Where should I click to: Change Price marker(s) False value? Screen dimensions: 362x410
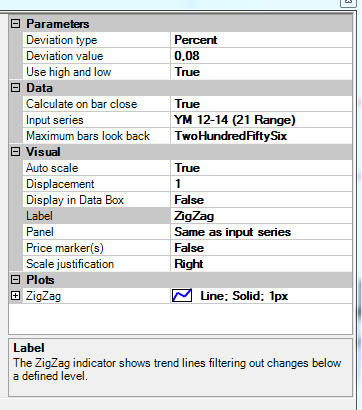[x=261, y=248]
